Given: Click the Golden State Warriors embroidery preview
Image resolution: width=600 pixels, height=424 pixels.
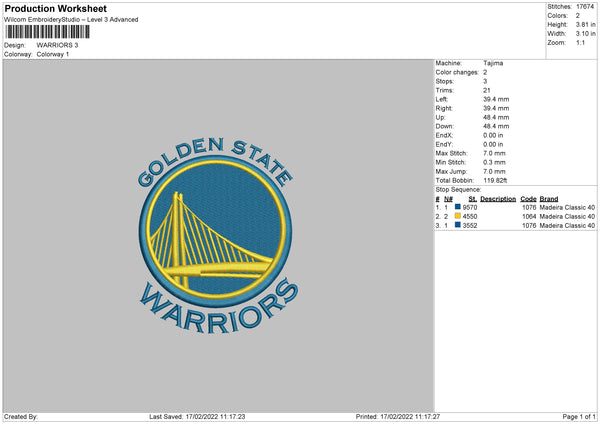Looking at the screenshot, I should click(218, 236).
